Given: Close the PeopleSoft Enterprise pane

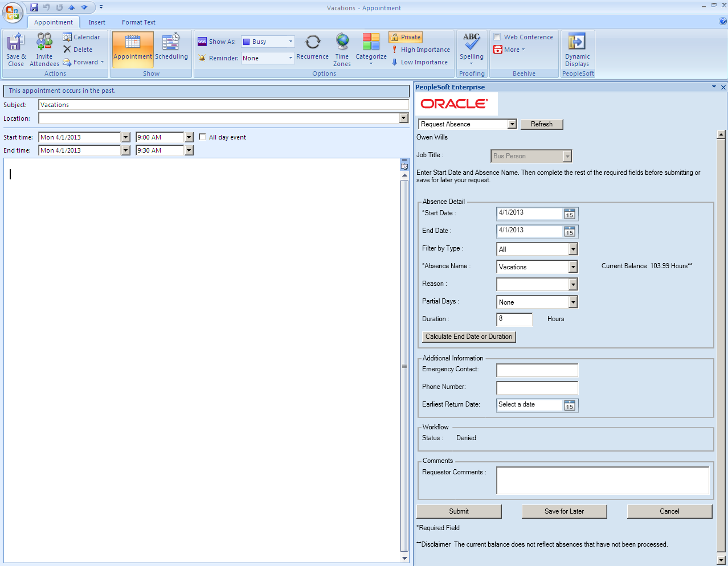Looking at the screenshot, I should 723,87.
